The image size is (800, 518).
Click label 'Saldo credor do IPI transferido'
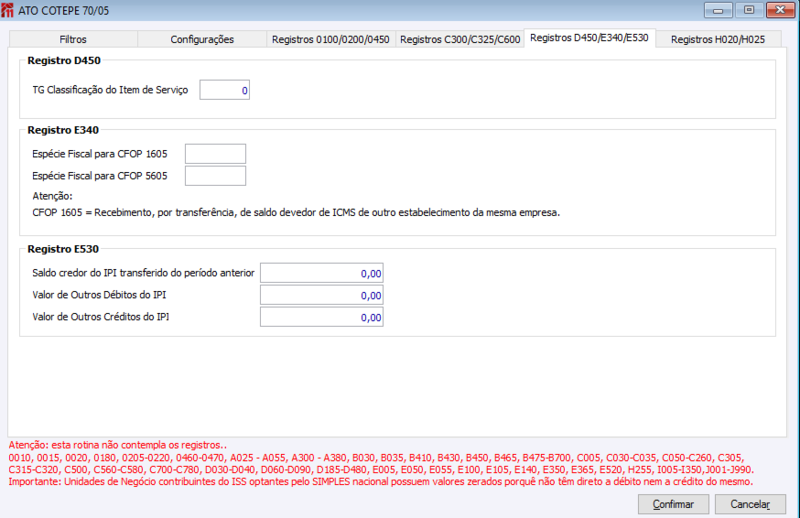tap(143, 273)
